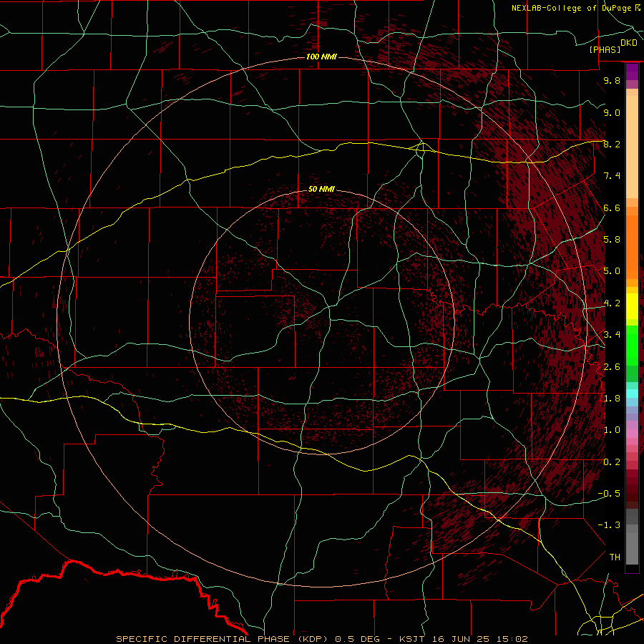Click the 15:02 timestamp in the caption
Screen dimensions: 644x644
point(512,639)
